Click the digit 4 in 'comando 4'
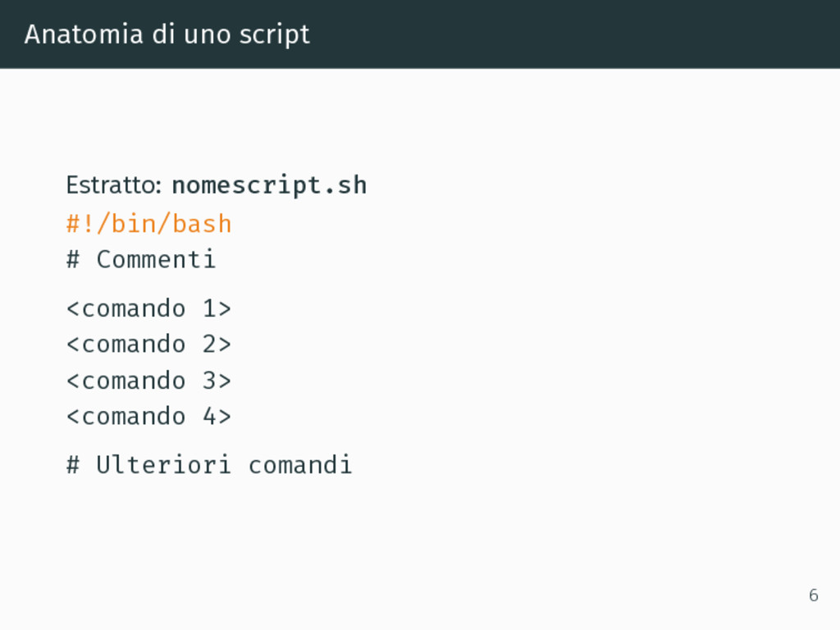Viewport: 840px width, 630px height. tap(209, 416)
